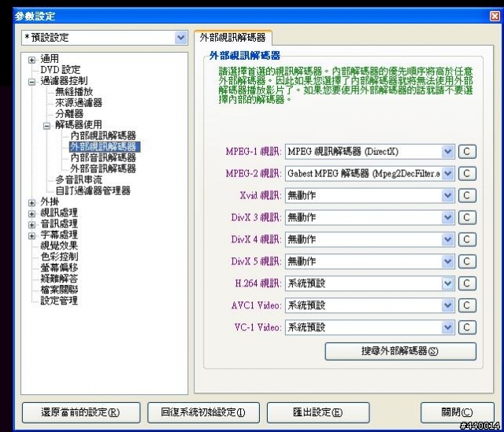
Task: Select 分離器 in the tree
Action: [69, 113]
